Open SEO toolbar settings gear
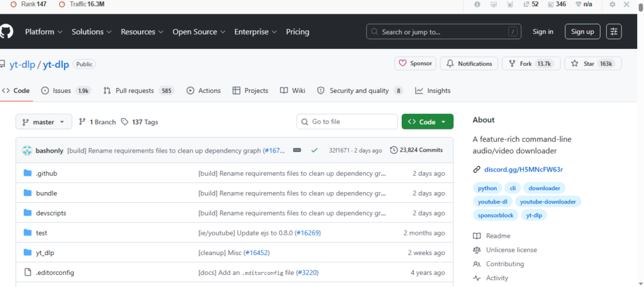Viewport: 644px width, 287px height. pos(613,4)
